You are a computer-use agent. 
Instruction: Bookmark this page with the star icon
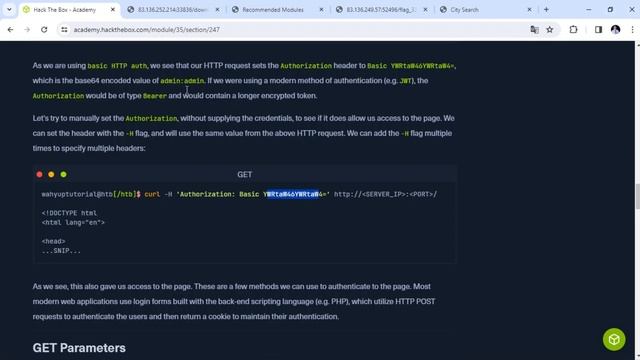coord(550,29)
